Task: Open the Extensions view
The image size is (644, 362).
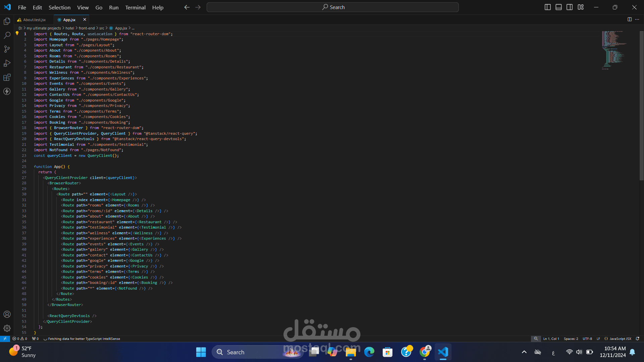Action: [x=7, y=77]
